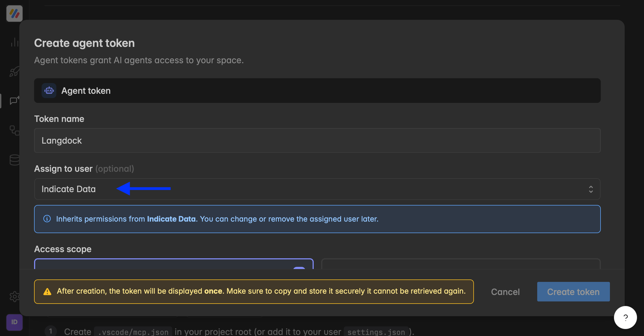Image resolution: width=644 pixels, height=336 pixels.
Task: Open the help question mark button
Action: pos(625,318)
